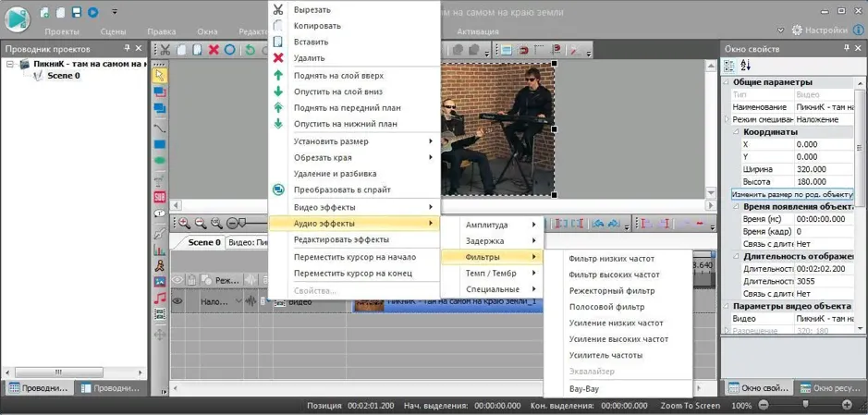The width and height of the screenshot is (868, 415).
Task: Select the line drawing tool in vertical toolbar
Action: [159, 128]
